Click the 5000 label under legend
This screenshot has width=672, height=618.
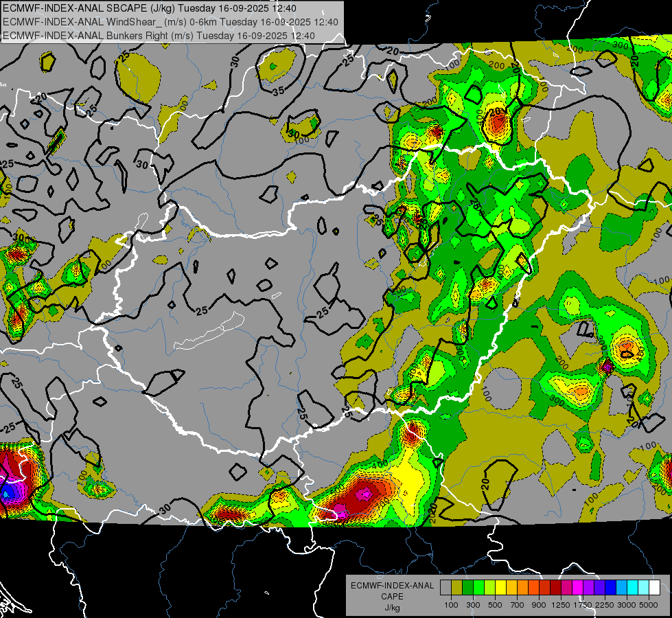click(x=649, y=605)
